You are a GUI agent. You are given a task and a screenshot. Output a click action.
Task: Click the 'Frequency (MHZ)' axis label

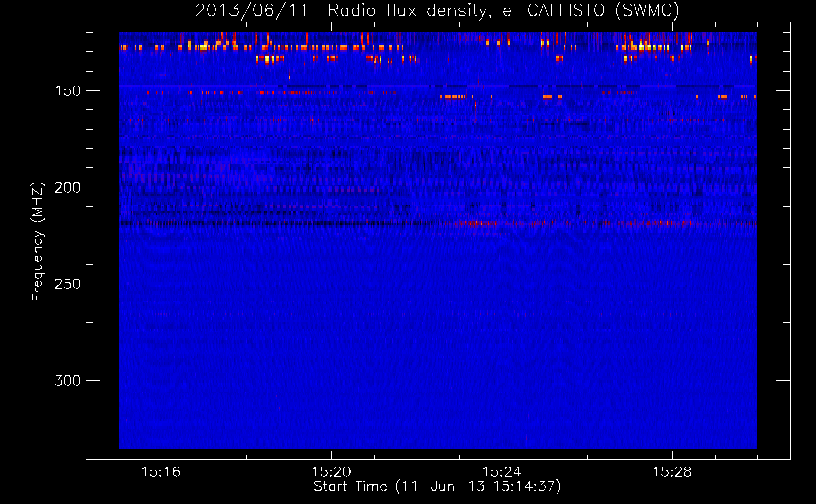(38, 242)
